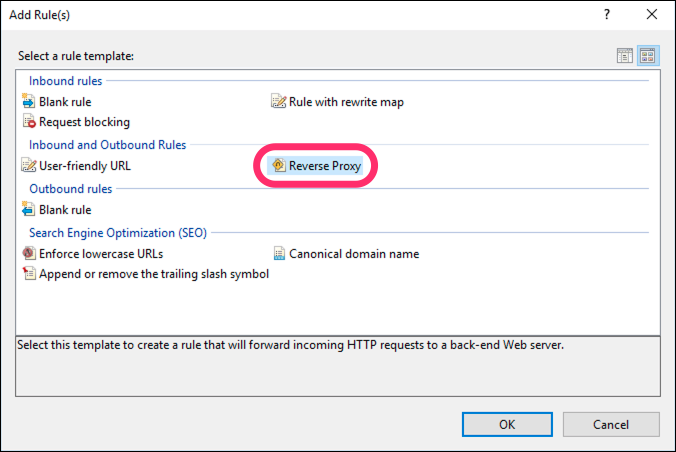Switch to the details list view icon

click(x=625, y=56)
